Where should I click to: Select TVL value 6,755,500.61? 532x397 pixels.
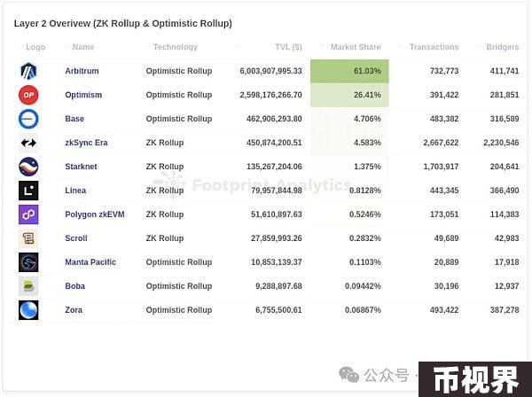point(278,310)
